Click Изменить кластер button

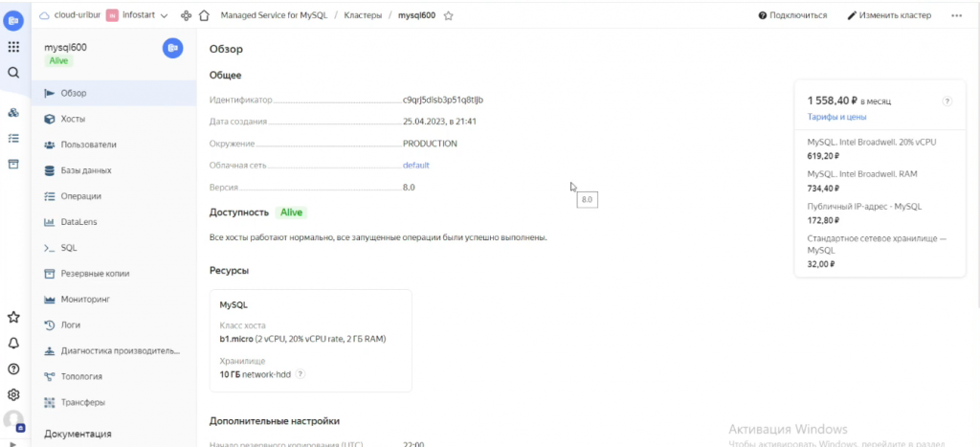889,15
